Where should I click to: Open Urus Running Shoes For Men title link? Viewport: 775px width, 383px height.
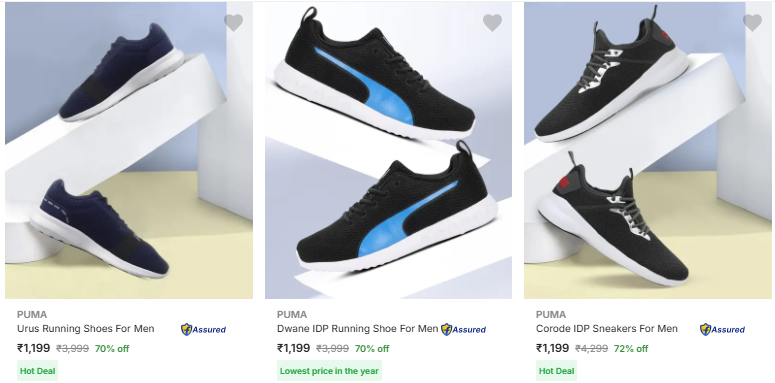(86, 329)
